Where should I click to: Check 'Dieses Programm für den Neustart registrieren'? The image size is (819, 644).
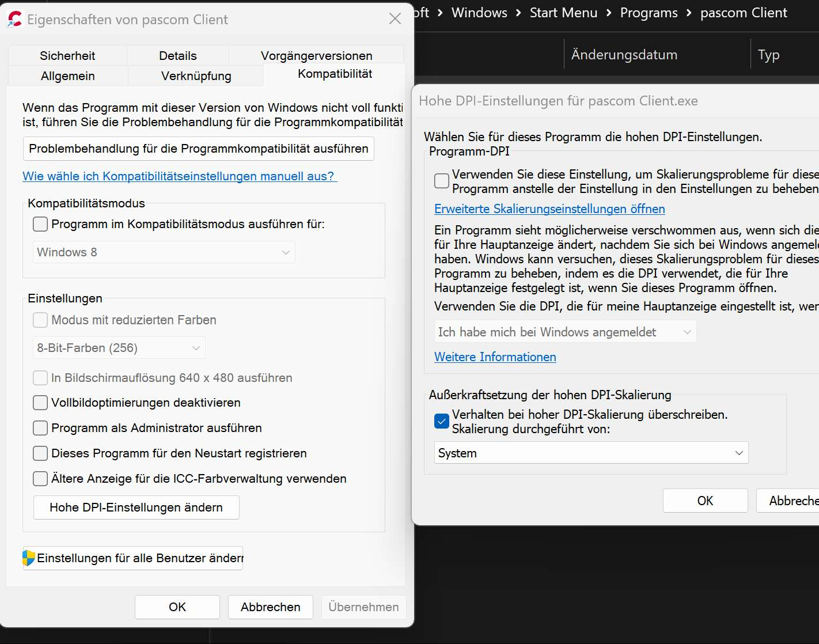click(x=40, y=453)
